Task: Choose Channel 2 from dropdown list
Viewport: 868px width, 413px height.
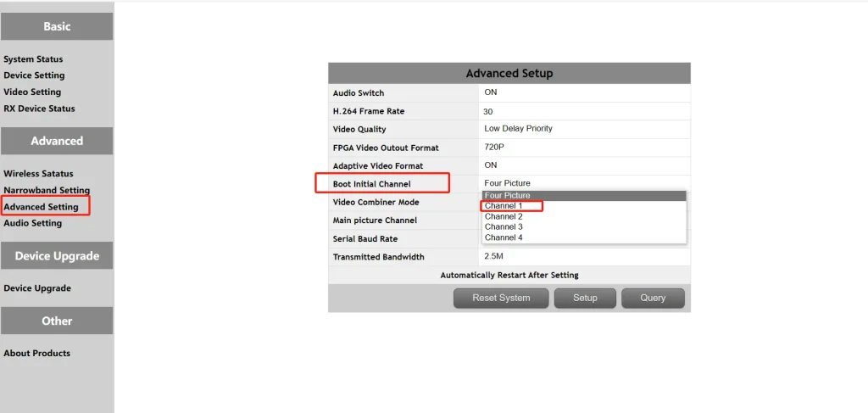Action: click(504, 216)
